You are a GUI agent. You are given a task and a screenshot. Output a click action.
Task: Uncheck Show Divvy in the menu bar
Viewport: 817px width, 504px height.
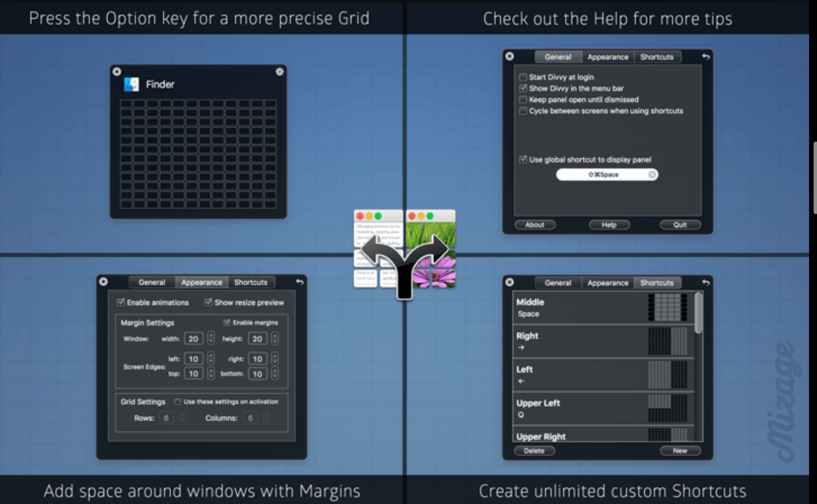pos(523,88)
